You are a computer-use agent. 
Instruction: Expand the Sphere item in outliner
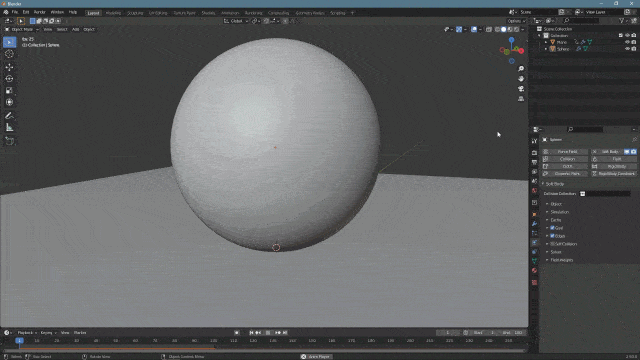tap(546, 49)
